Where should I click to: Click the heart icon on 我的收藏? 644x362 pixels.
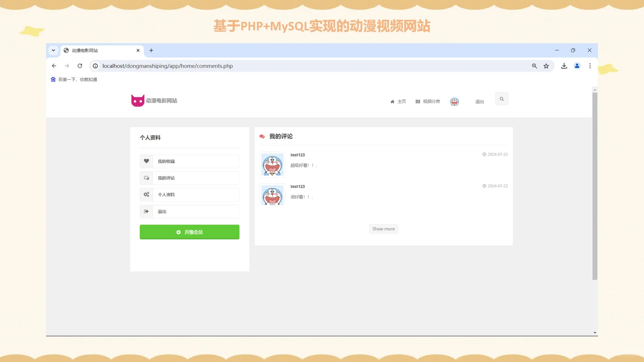(x=146, y=161)
